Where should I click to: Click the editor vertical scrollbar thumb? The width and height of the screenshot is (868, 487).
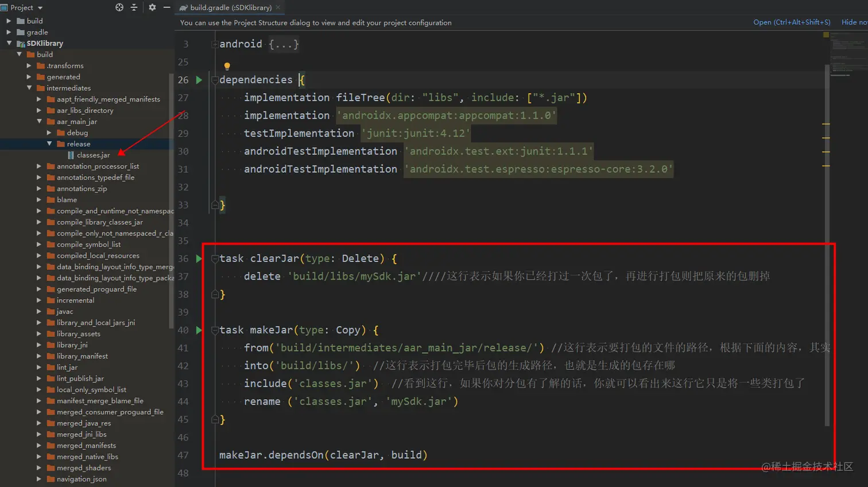coord(827,245)
